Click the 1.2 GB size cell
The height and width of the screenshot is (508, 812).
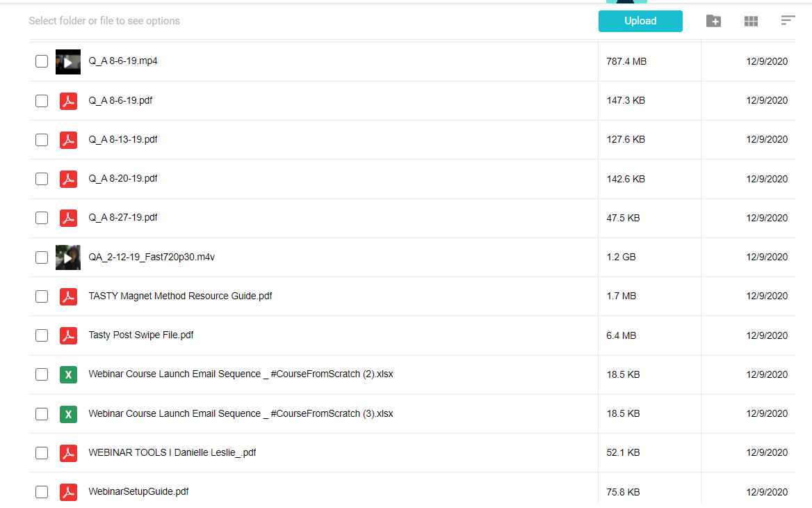(x=621, y=257)
